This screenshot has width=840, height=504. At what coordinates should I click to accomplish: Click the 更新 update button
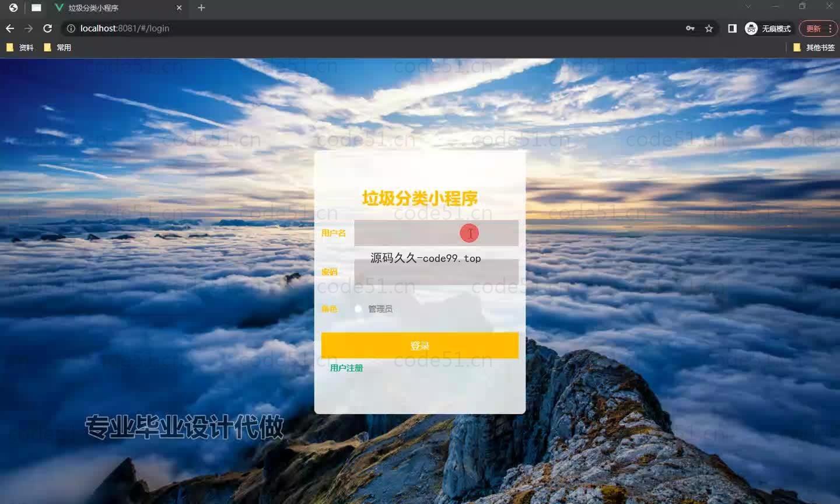point(813,29)
